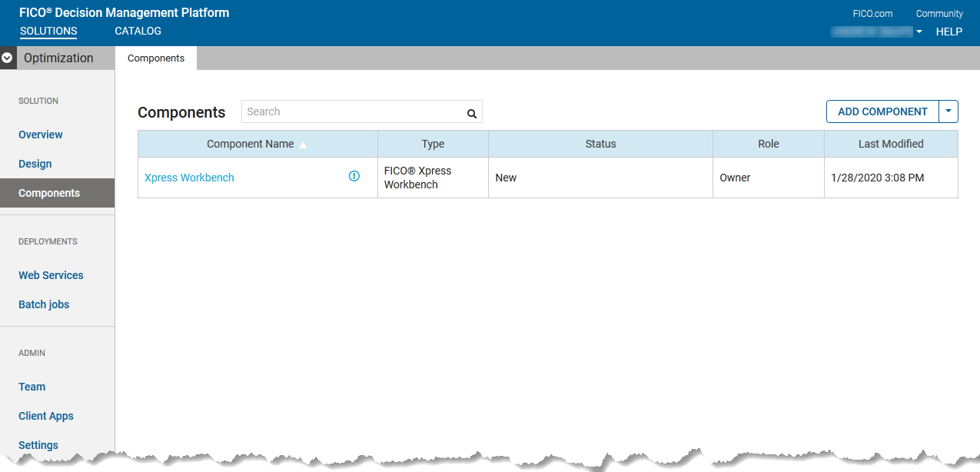The image size is (980, 472).
Task: Click the Optimization solution name
Action: (58, 58)
